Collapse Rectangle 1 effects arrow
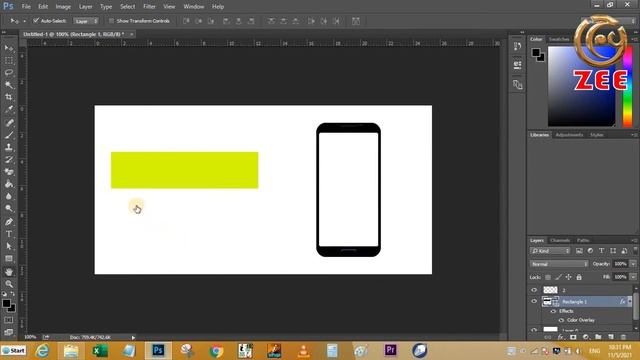The height and width of the screenshot is (360, 640). coord(629,302)
